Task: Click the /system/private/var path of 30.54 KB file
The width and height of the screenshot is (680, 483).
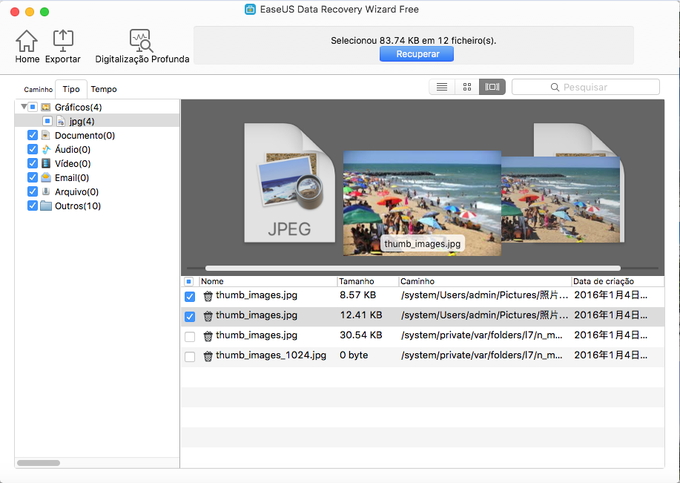Action: click(x=482, y=335)
